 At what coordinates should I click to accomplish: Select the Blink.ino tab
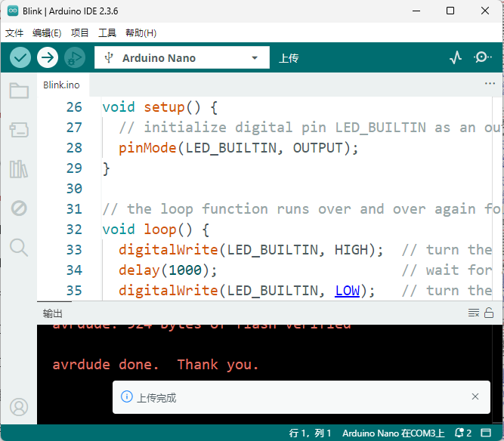61,85
